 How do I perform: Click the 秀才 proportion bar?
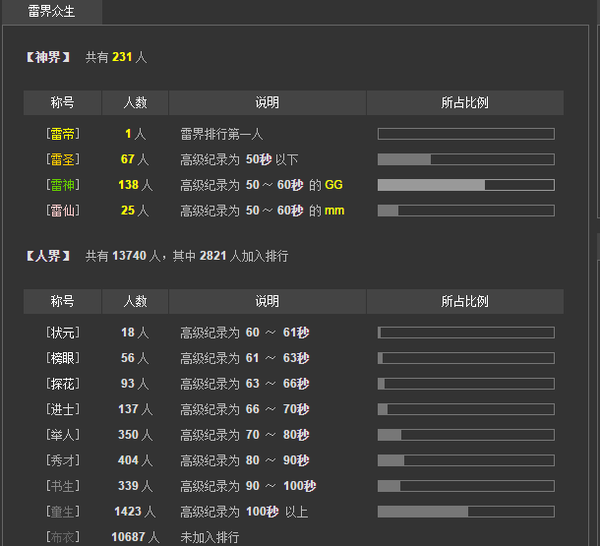pos(466,460)
